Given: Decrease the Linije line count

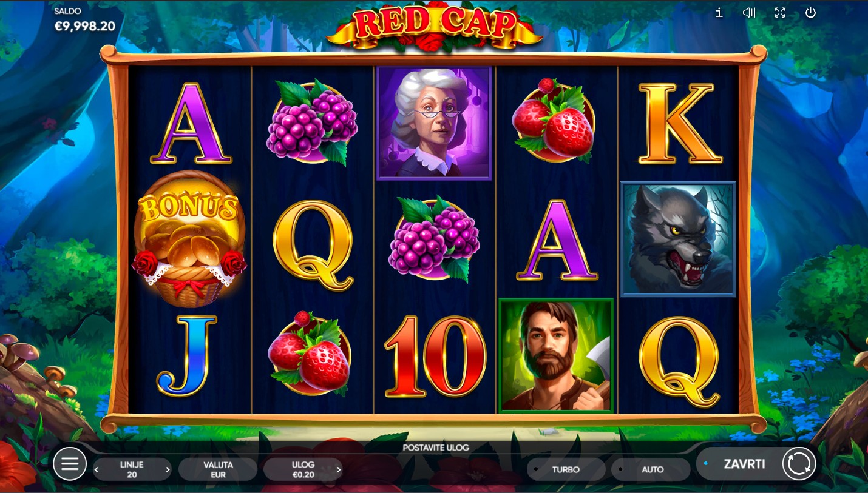Looking at the screenshot, I should pyautogui.click(x=97, y=470).
